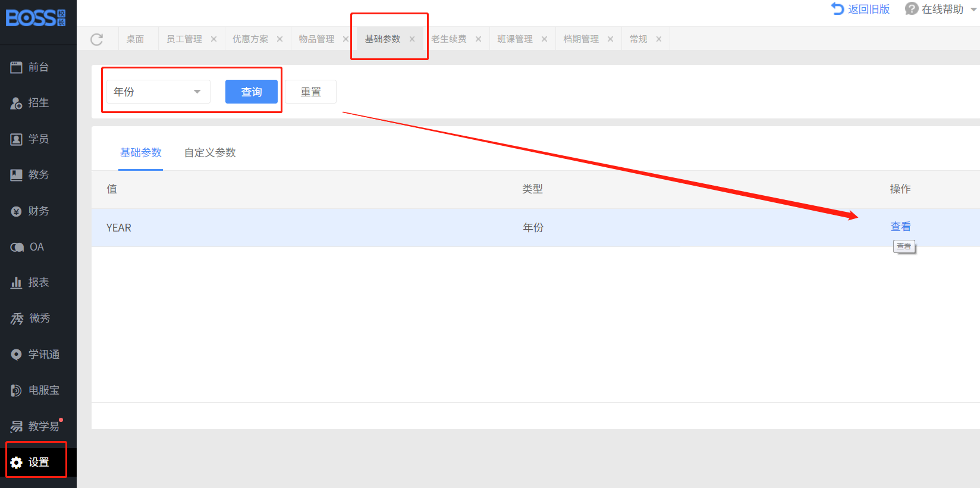Click the BOSS logo
This screenshot has width=980, height=488.
point(36,18)
